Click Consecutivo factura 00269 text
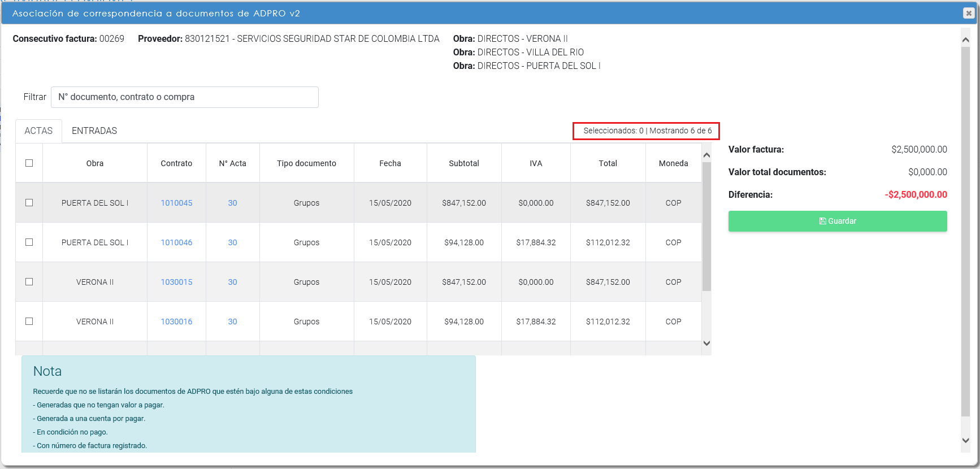The width and height of the screenshot is (980, 469). click(x=68, y=38)
